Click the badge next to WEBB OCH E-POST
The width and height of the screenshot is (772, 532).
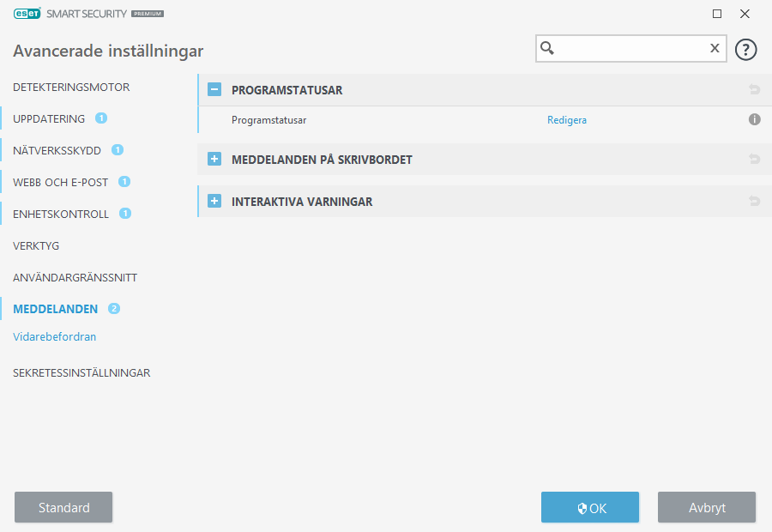(124, 182)
